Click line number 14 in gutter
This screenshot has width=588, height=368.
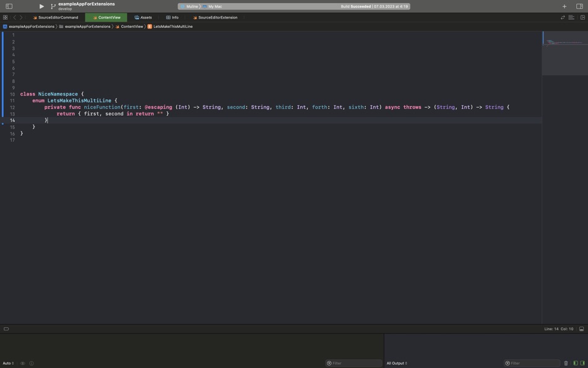(12, 120)
